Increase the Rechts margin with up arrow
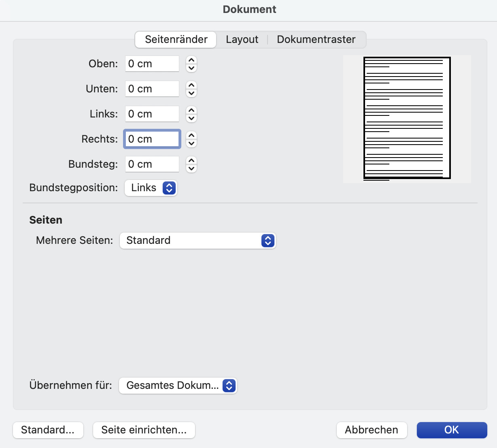This screenshot has height=448, width=497. point(191,135)
